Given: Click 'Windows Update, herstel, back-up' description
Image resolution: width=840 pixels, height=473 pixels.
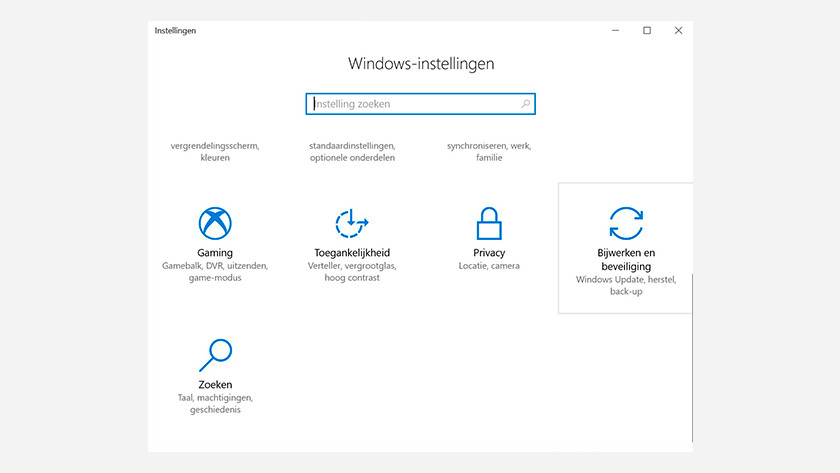Looking at the screenshot, I should click(626, 286).
